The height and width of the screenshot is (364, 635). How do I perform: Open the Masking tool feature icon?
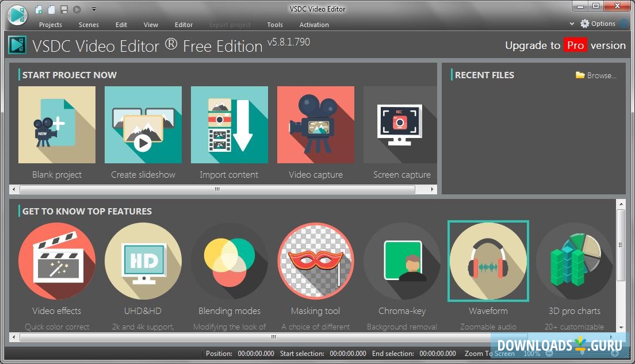click(x=315, y=261)
